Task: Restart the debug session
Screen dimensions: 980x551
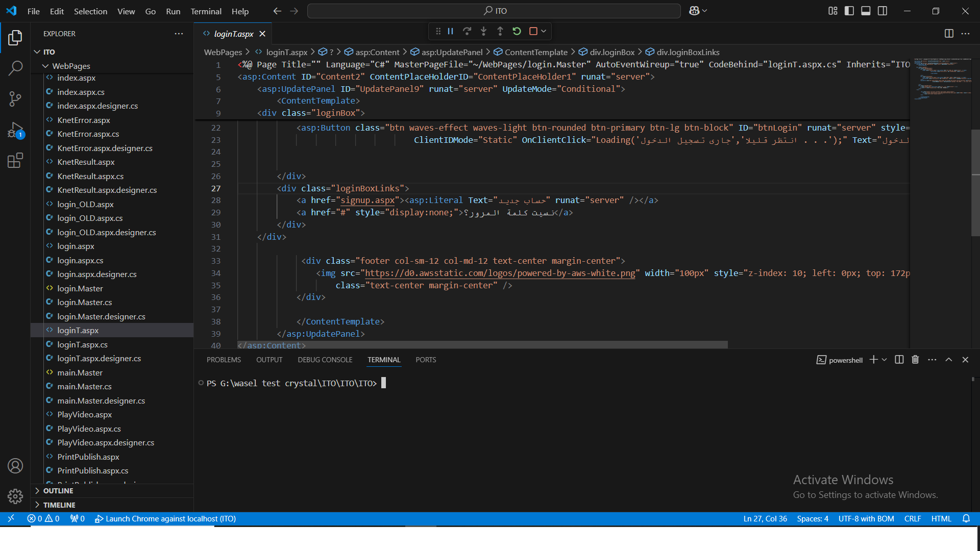Action: pos(517,32)
